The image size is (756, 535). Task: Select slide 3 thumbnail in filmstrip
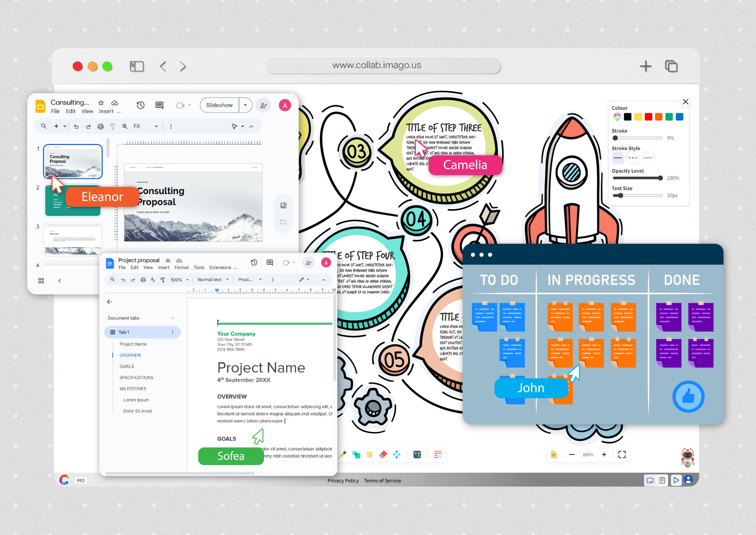73,240
